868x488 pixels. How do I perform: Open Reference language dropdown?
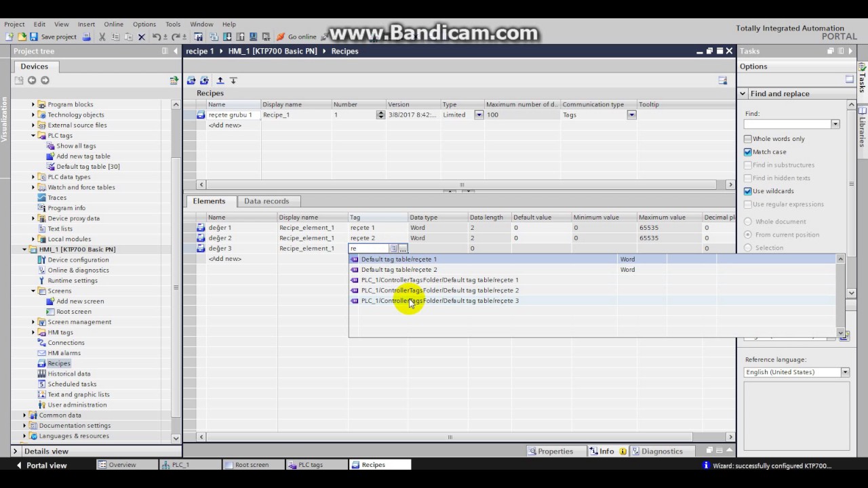tap(845, 372)
